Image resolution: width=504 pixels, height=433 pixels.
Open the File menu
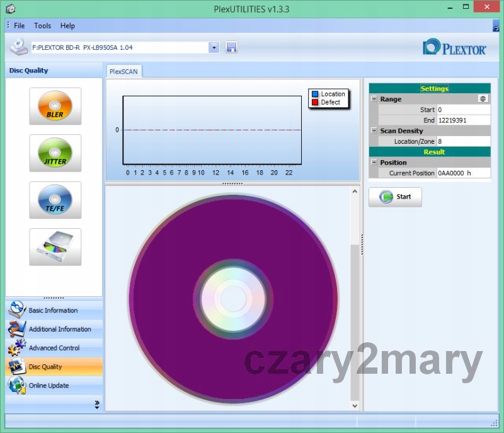(x=19, y=26)
